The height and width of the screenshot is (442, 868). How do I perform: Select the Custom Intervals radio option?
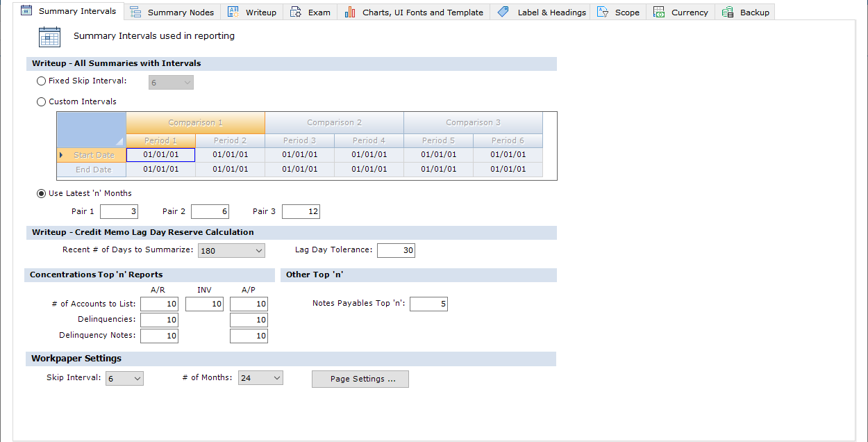[x=42, y=102]
